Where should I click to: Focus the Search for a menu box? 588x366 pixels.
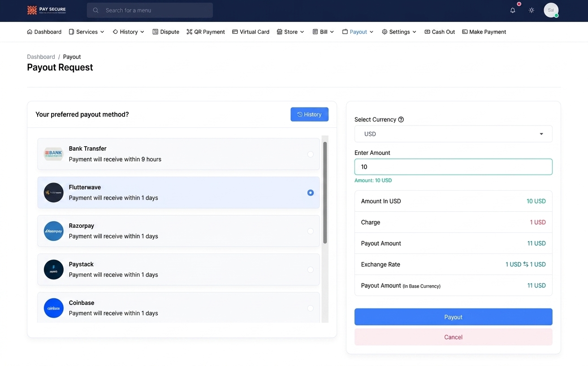(150, 10)
